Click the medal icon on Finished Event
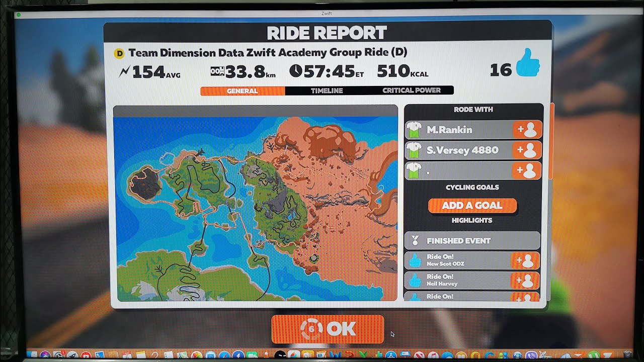Viewport: 644px width, 362px height. (x=415, y=241)
